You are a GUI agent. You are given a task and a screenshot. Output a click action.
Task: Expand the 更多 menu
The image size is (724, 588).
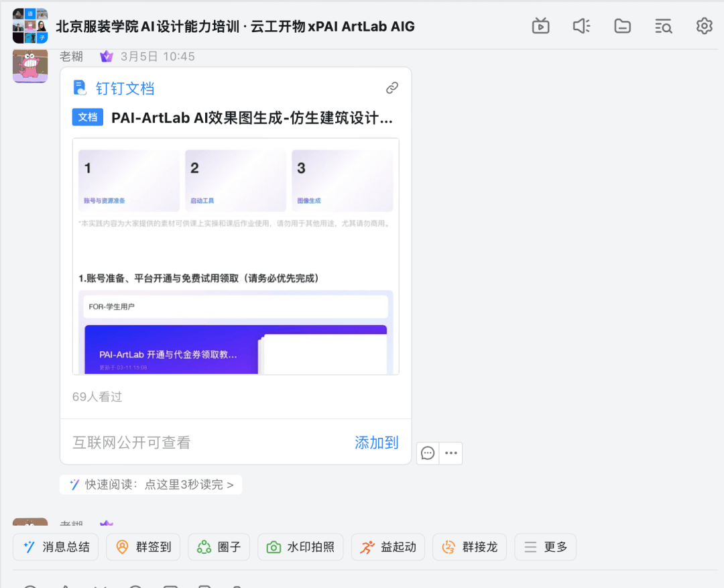[x=545, y=547]
